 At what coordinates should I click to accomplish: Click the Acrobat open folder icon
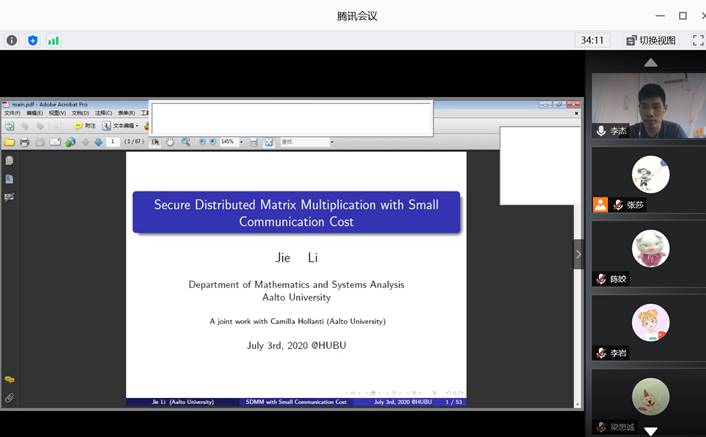click(9, 142)
